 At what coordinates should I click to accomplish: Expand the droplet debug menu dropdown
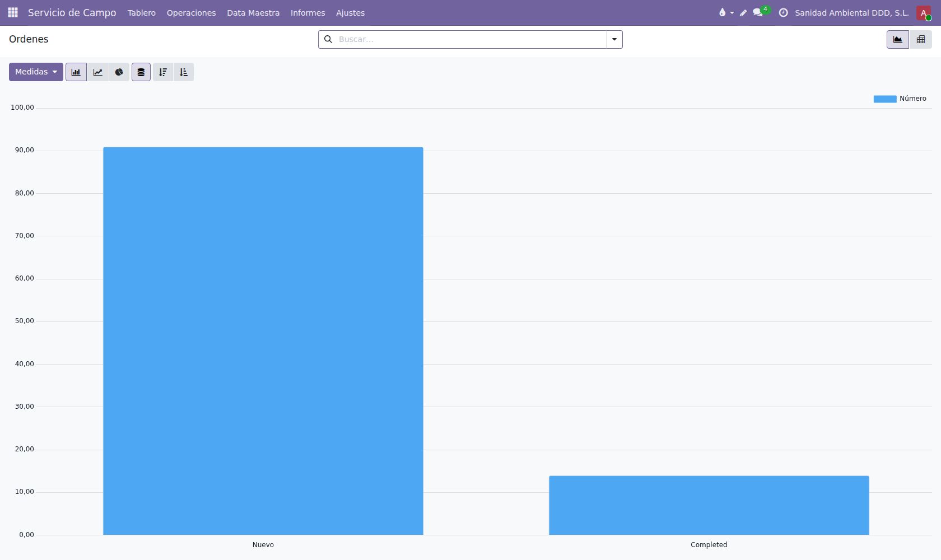(x=726, y=12)
